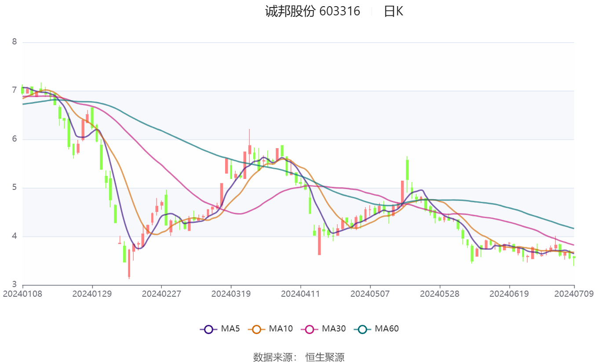598x364 pixels.
Task: Toggle the MA60 legend marker
Action: (x=362, y=329)
